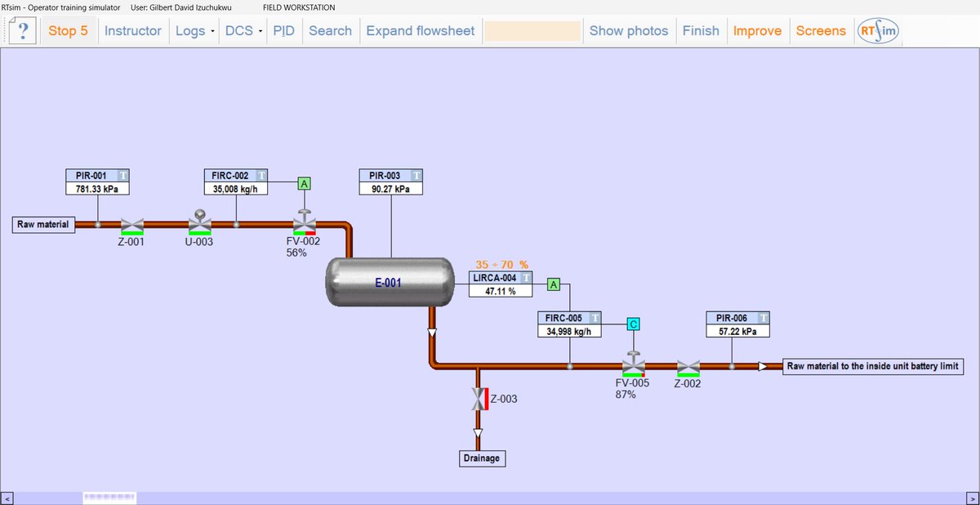Open the FV-005 control valve
Image resolution: width=980 pixels, height=505 pixels.
(x=633, y=364)
